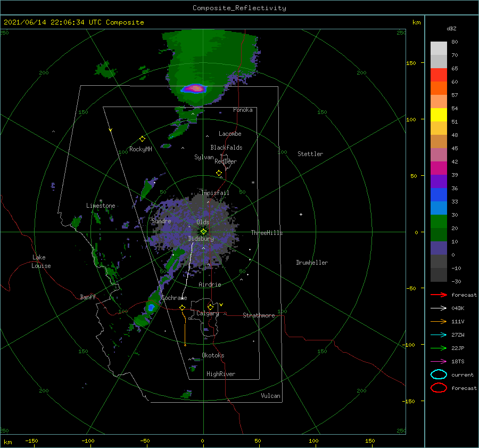Pick the red 60-65 dBZ color swatch
Viewport: 479px width, 448px height.
point(439,75)
